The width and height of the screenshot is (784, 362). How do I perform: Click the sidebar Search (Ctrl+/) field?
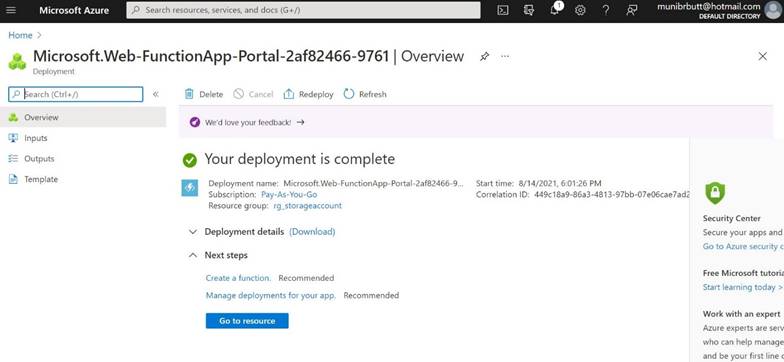coord(76,94)
